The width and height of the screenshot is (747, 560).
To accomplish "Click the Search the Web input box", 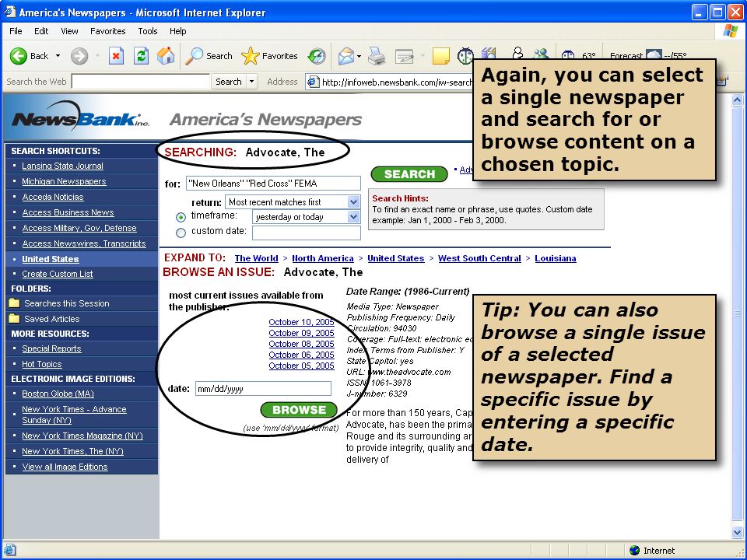I will 141,82.
